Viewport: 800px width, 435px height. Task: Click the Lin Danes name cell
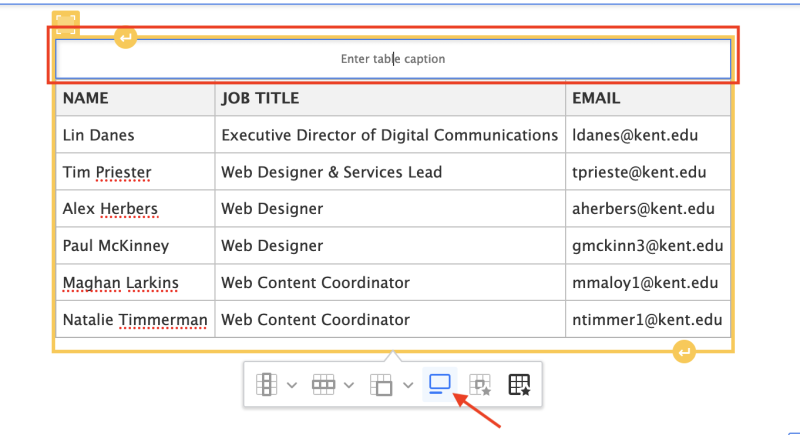[98, 135]
